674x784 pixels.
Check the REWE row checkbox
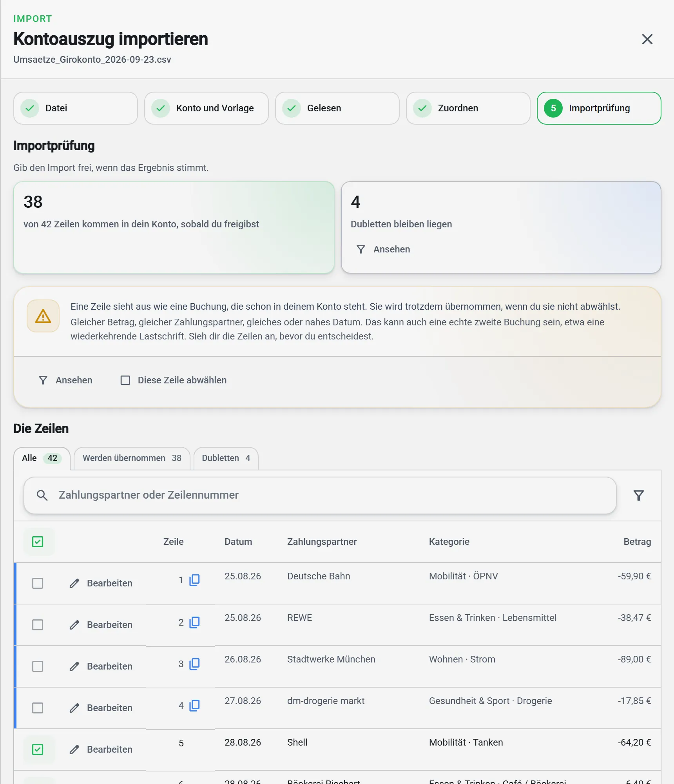(38, 625)
